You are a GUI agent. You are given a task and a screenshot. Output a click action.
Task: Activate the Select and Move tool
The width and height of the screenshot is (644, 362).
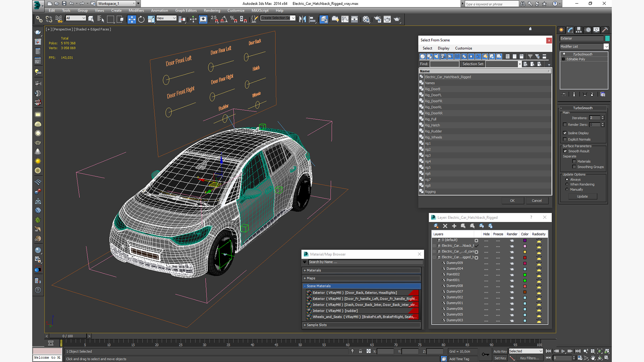coord(132,19)
